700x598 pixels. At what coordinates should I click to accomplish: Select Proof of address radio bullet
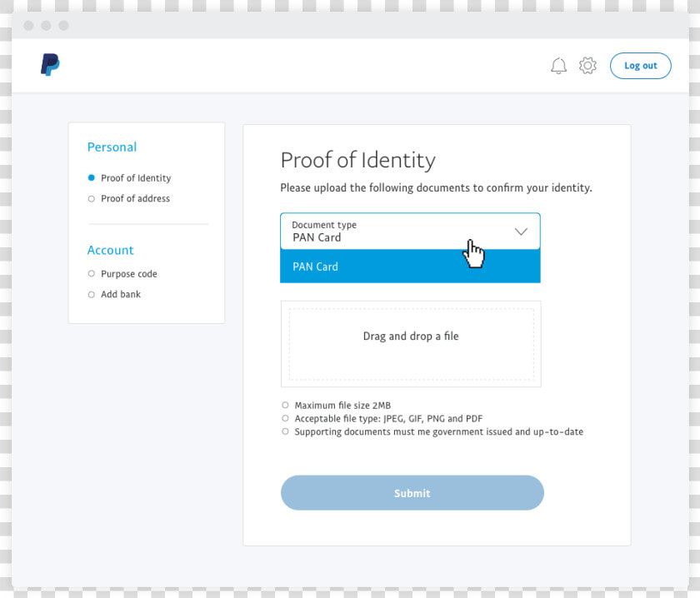[x=92, y=198]
